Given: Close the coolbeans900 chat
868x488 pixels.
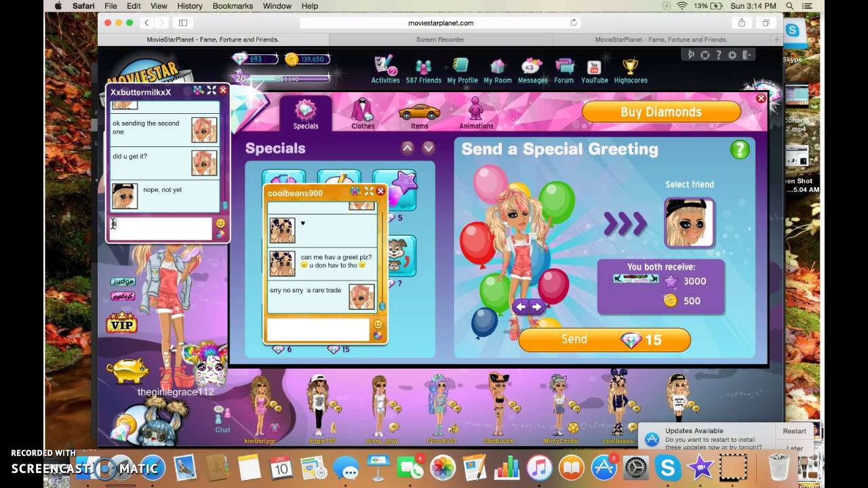Looking at the screenshot, I should click(x=380, y=191).
